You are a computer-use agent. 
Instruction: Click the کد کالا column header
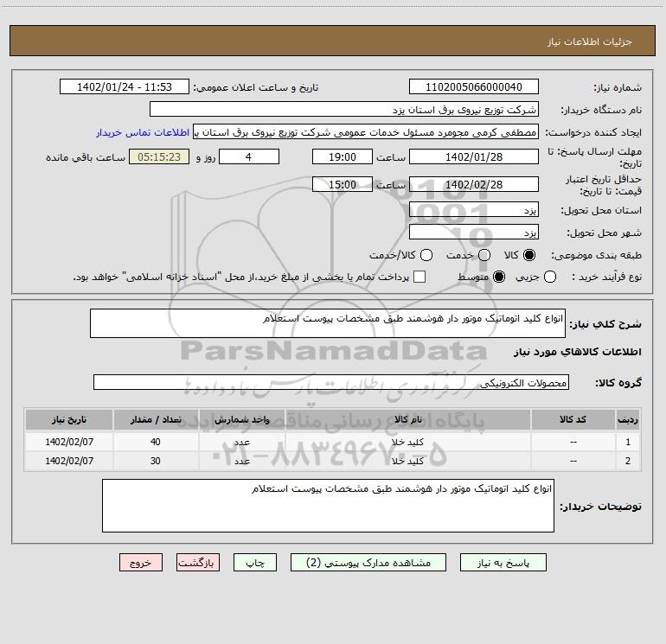[573, 419]
